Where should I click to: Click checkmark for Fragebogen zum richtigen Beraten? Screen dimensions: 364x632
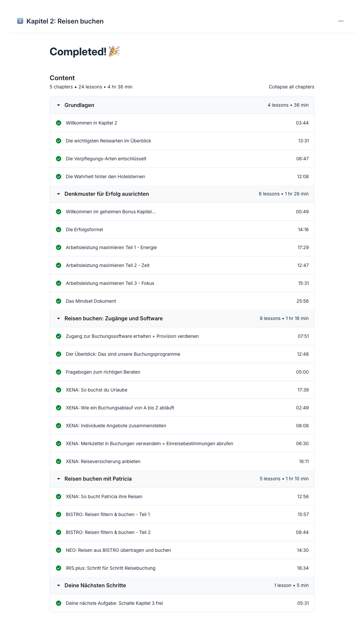(59, 372)
